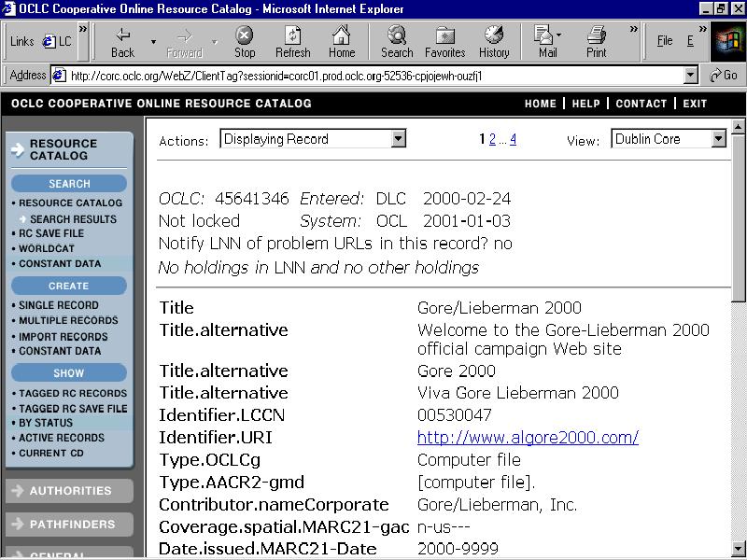Click the content scrollbar up arrow

[738, 126]
